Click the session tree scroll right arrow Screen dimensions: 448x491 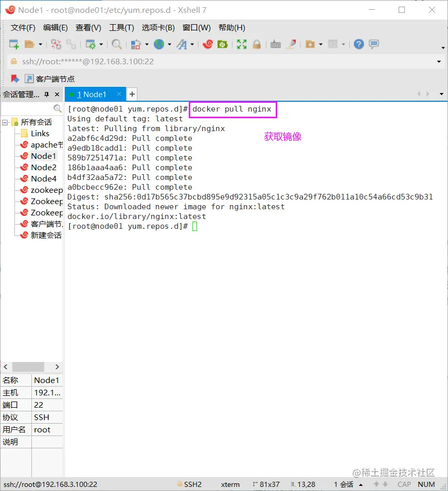[x=57, y=367]
